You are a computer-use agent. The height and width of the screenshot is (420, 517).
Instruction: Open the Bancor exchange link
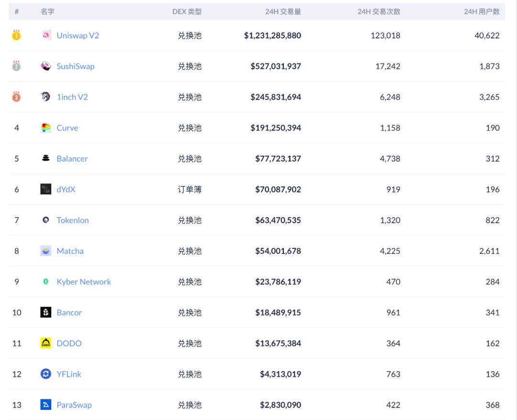coord(69,312)
